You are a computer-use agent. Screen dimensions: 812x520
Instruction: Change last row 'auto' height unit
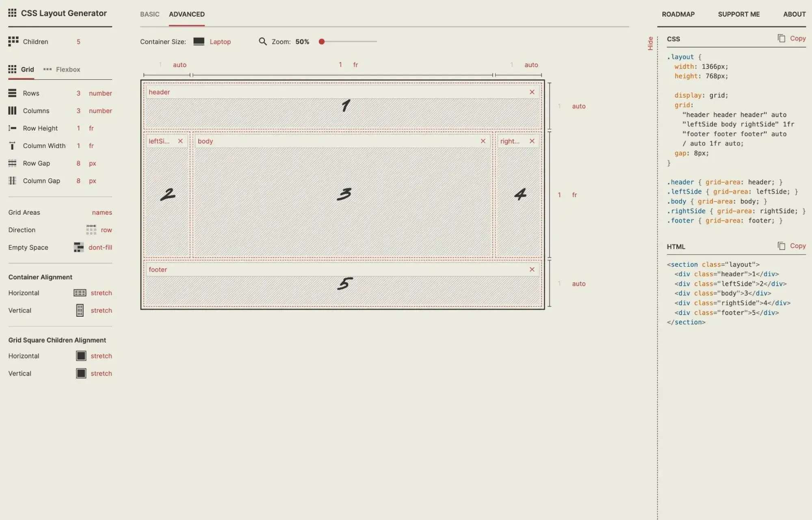click(579, 283)
